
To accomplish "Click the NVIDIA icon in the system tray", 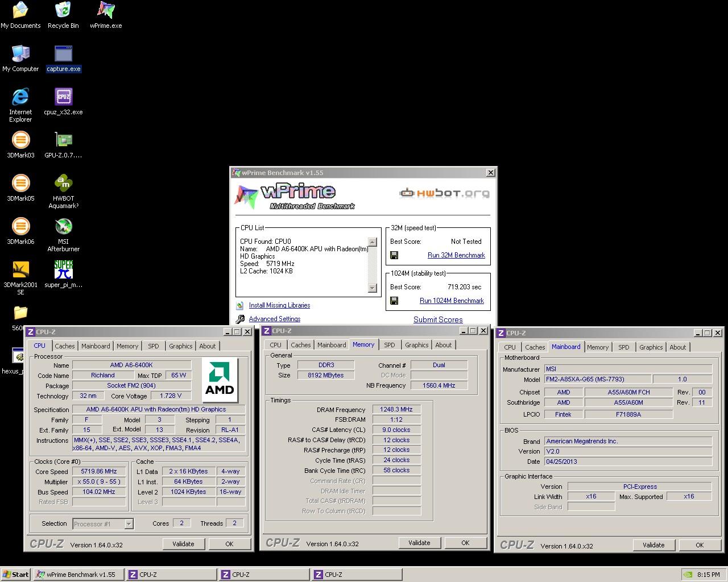I will (688, 575).
